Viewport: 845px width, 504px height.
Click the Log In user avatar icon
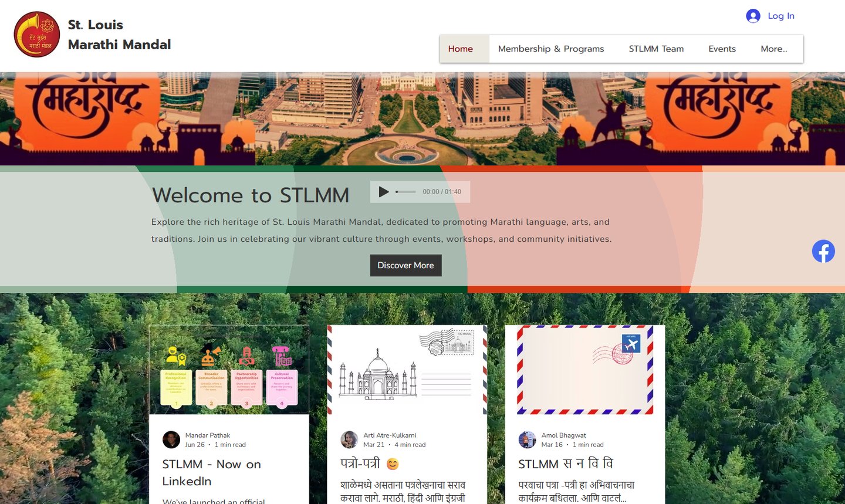tap(753, 16)
